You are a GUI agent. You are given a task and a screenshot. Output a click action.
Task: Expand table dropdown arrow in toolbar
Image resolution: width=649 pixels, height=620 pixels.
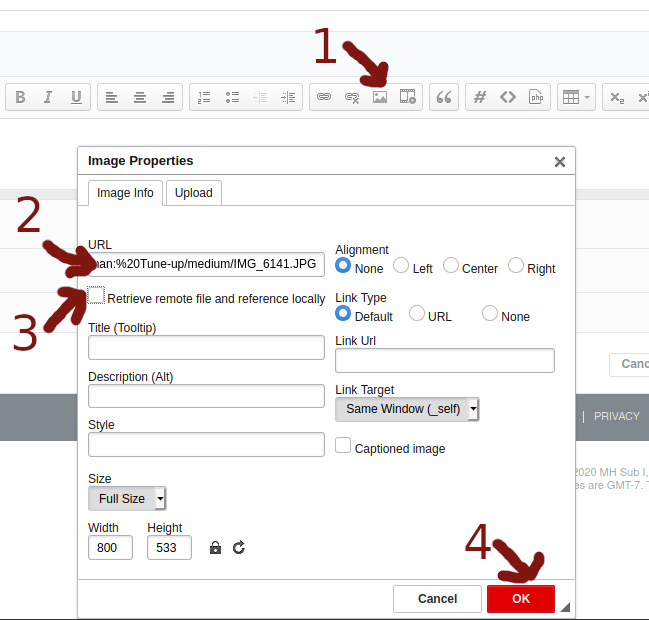point(587,98)
